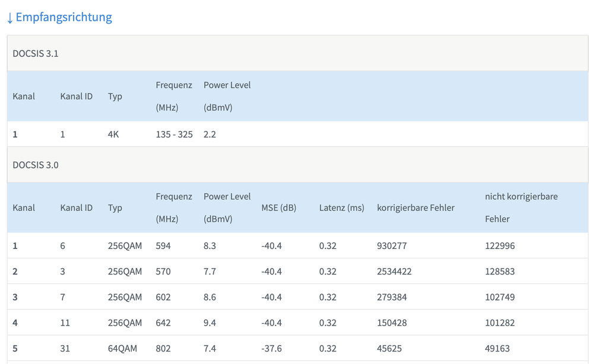Select the frequency range 135 - 325 cell
Image resolution: width=593 pixels, height=364 pixels.
click(x=174, y=135)
